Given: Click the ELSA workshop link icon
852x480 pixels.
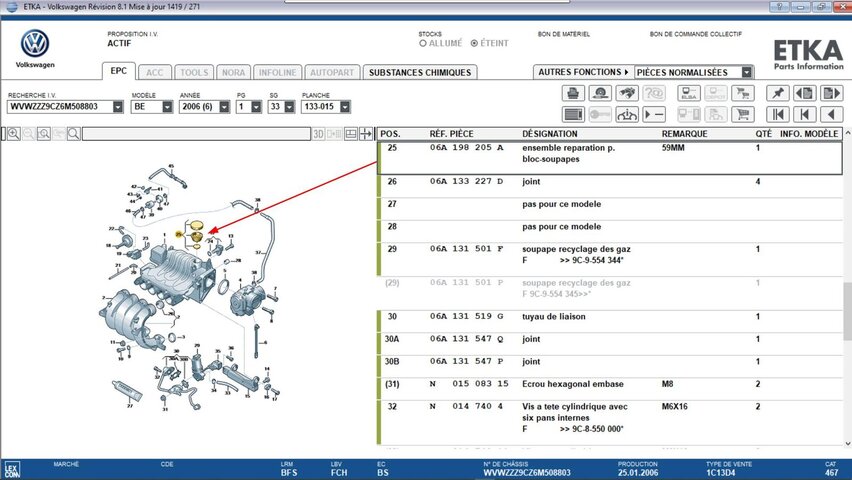Looking at the screenshot, I should (689, 93).
